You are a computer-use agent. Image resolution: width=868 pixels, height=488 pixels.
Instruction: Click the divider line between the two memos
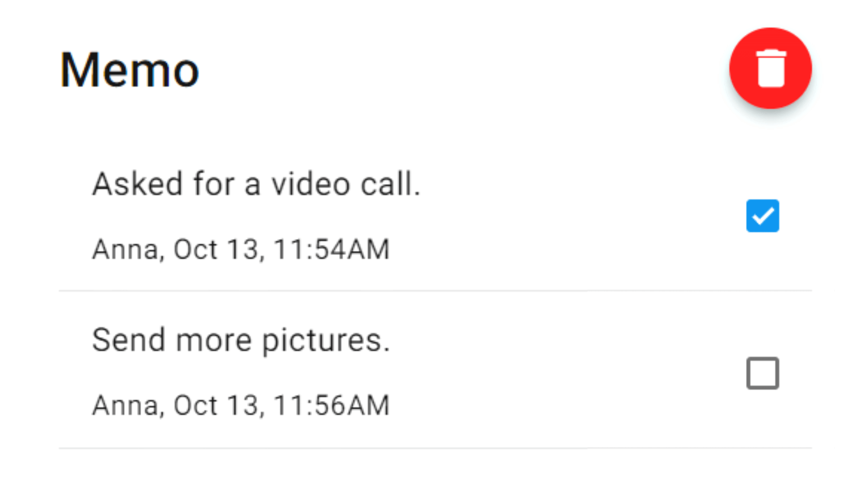pyautogui.click(x=435, y=291)
